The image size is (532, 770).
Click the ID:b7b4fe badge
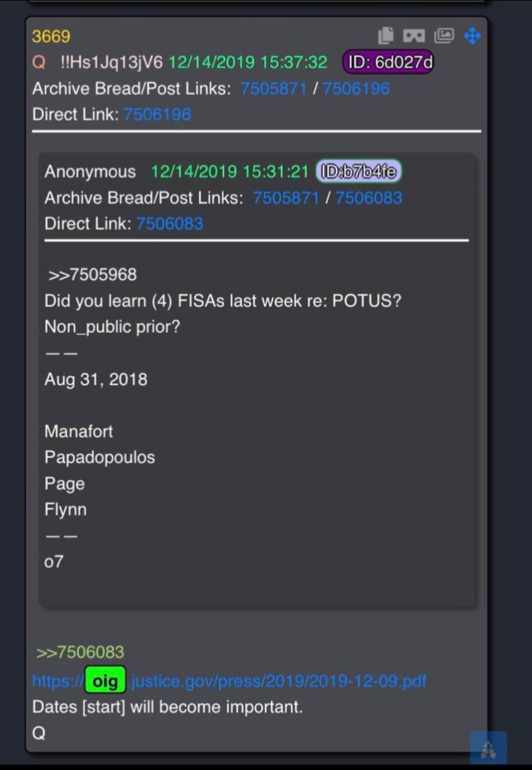coord(359,171)
